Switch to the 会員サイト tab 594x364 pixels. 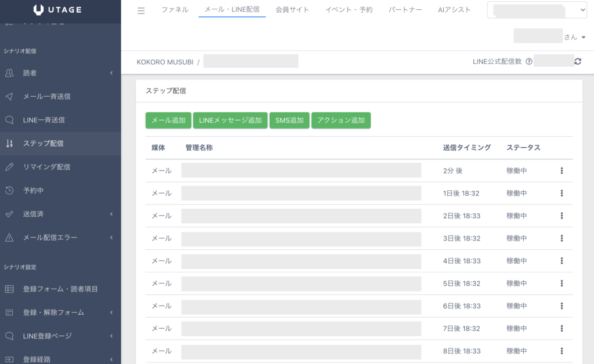[292, 10]
